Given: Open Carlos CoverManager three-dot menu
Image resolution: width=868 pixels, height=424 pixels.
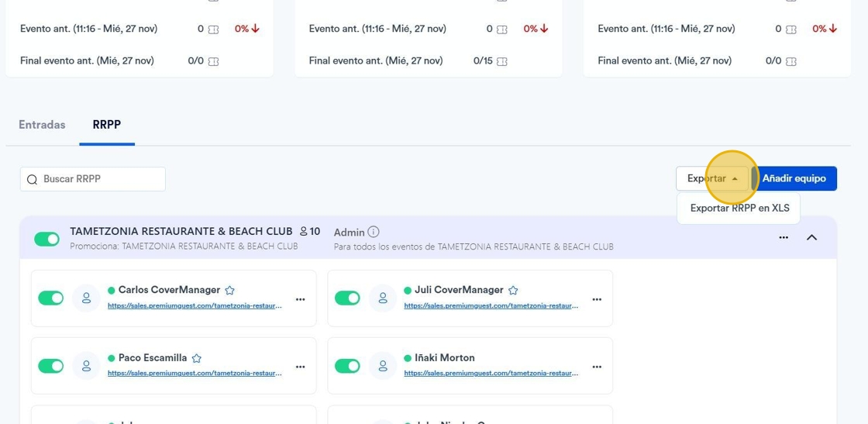Looking at the screenshot, I should coord(300,299).
